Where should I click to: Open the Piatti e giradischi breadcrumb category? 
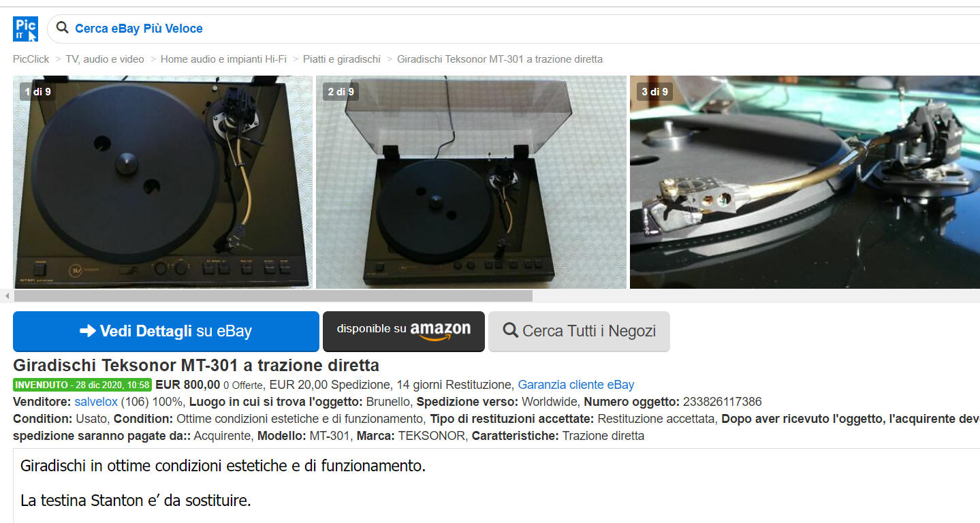coord(342,59)
